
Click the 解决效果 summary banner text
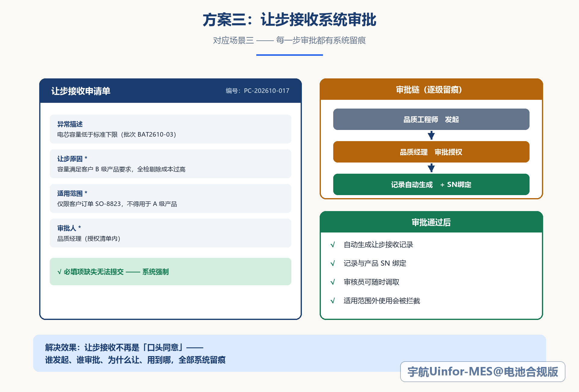[x=135, y=353]
